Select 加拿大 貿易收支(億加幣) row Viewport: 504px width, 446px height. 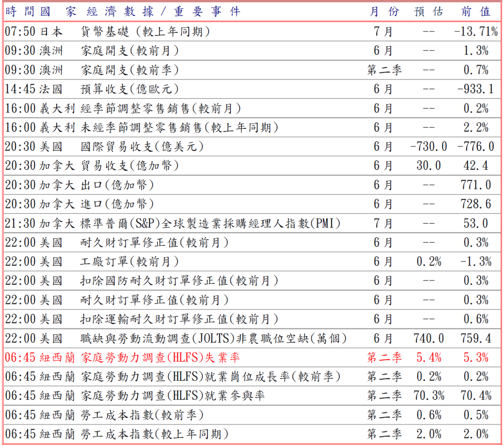(x=252, y=166)
